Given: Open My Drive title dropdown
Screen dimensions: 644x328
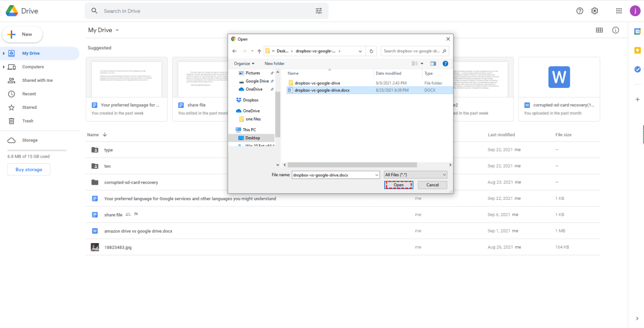Looking at the screenshot, I should coord(104,30).
